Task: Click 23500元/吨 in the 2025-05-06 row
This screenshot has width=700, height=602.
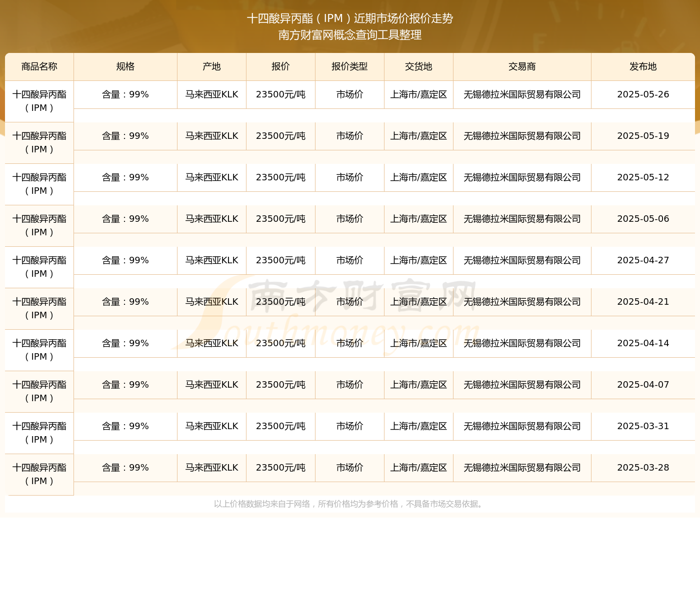Action: 280,219
